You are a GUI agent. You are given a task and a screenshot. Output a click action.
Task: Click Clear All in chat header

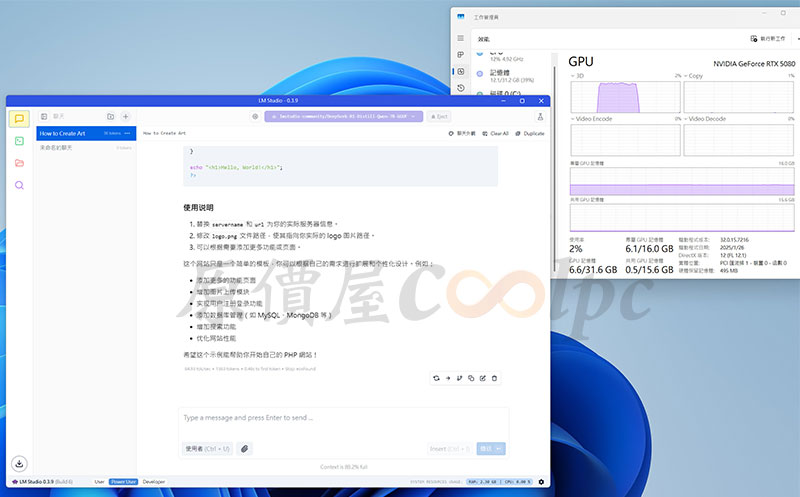(495, 133)
